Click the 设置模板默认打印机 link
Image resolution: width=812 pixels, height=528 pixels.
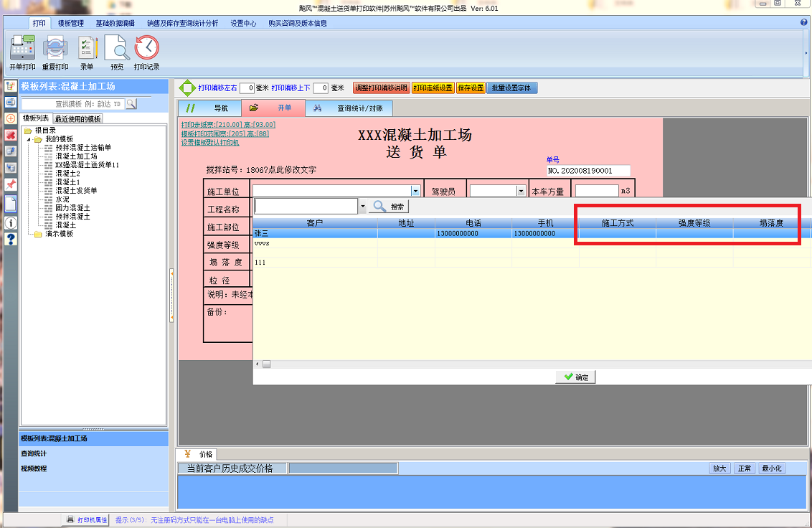click(210, 142)
